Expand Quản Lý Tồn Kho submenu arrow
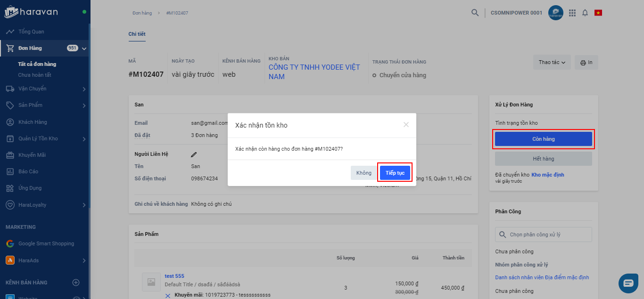This screenshot has width=644, height=299. click(84, 139)
